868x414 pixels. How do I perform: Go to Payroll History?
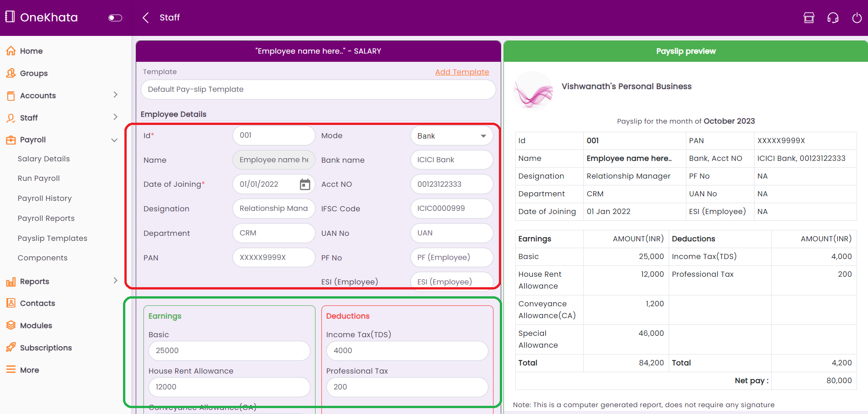tap(44, 199)
